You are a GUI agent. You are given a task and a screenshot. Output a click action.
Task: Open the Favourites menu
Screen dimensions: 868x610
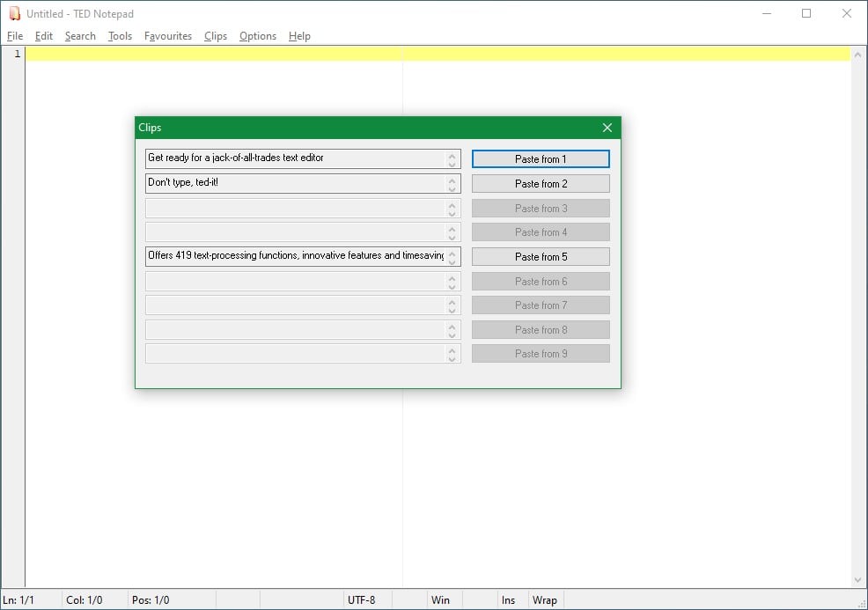tap(168, 36)
